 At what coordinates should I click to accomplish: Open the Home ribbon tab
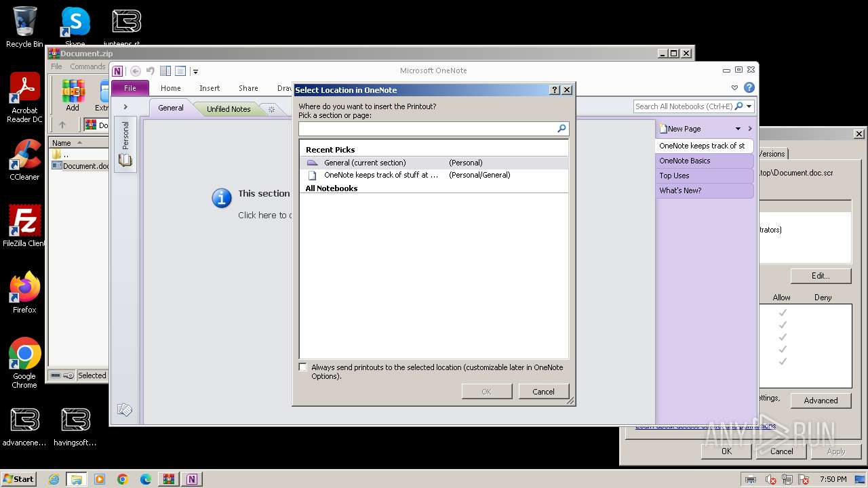(x=170, y=88)
